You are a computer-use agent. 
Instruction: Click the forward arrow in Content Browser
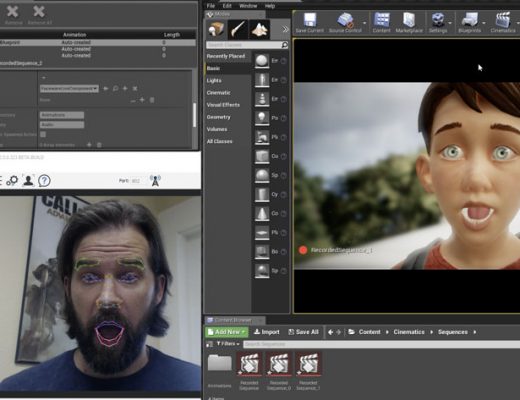339,332
